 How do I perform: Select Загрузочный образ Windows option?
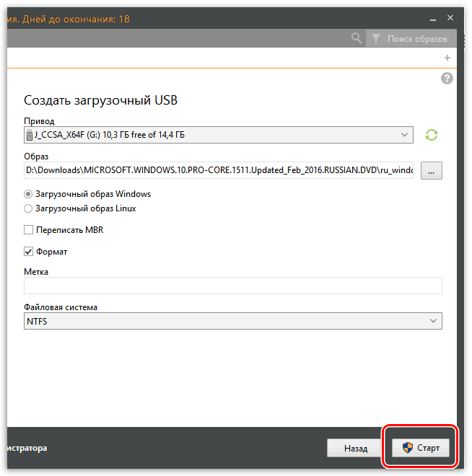(28, 194)
